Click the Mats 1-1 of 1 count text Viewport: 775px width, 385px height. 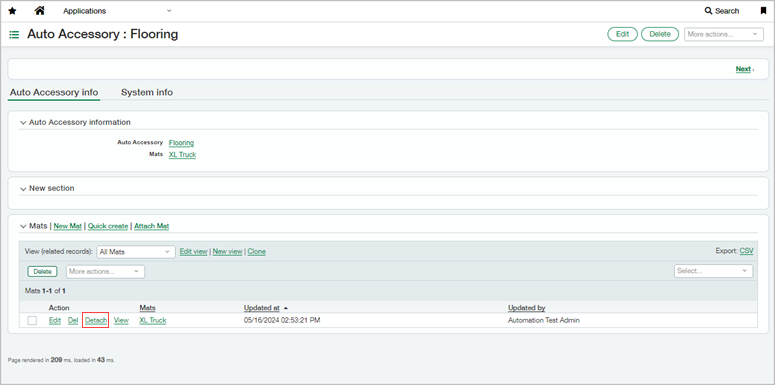click(x=45, y=291)
